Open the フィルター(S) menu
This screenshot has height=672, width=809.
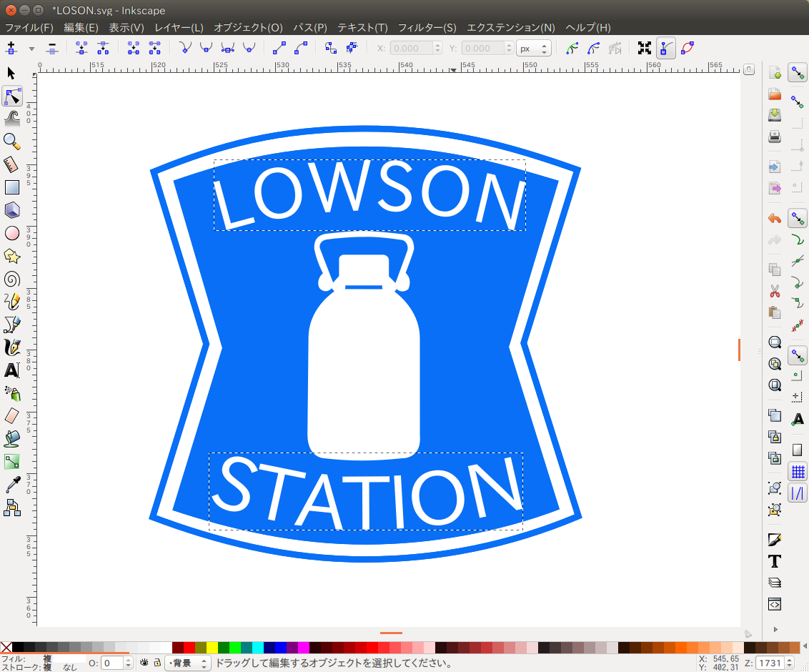point(427,27)
